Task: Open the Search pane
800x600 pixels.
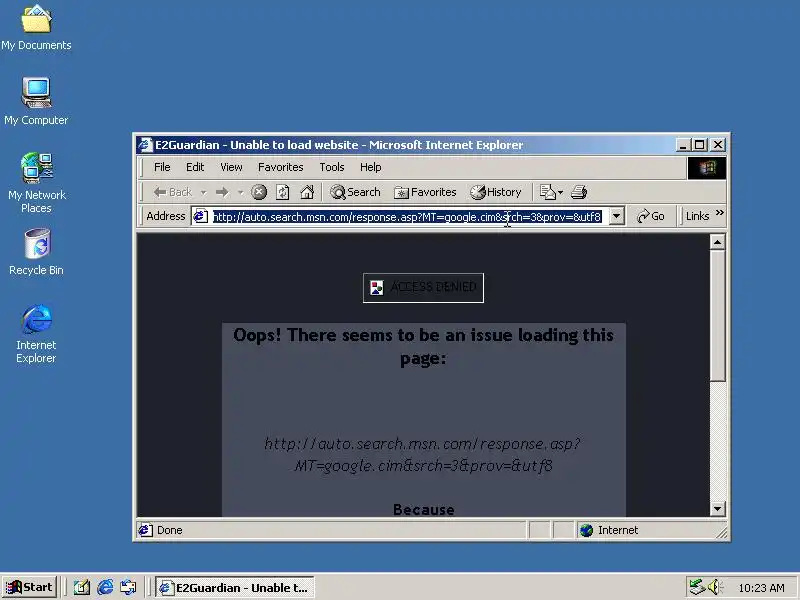Action: [356, 192]
